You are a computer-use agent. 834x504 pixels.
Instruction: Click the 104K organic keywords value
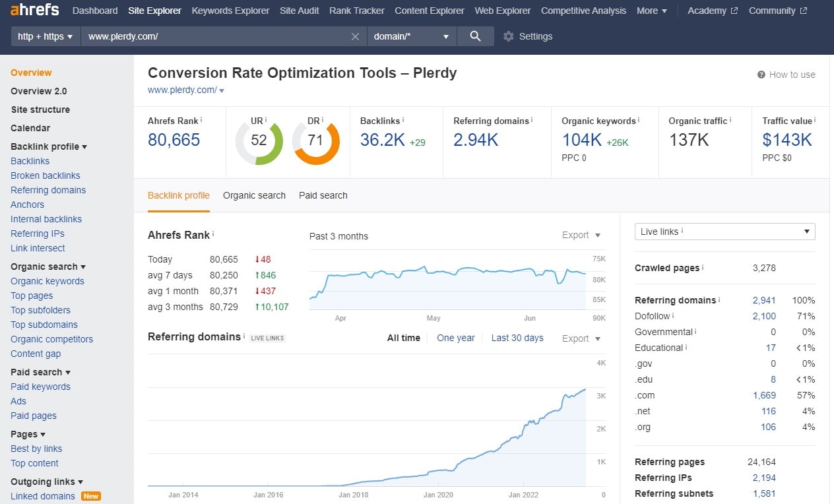[582, 140]
